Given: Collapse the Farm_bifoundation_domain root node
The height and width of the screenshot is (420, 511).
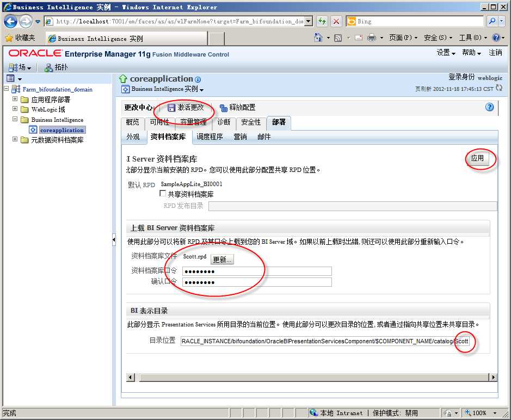Looking at the screenshot, I should pyautogui.click(x=6, y=88).
